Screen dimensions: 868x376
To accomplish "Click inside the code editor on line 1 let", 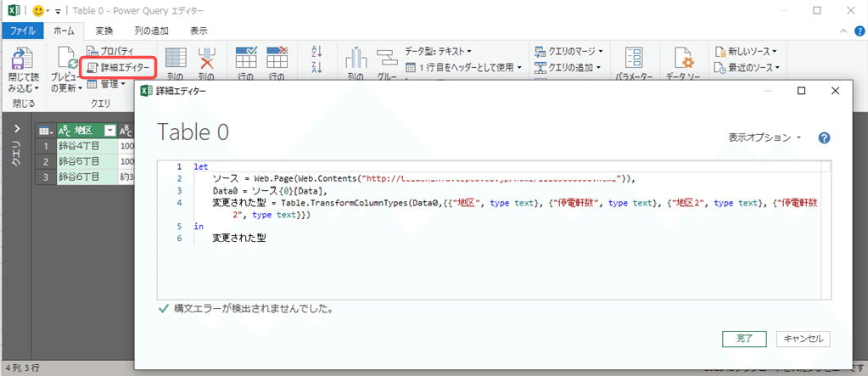I will pos(199,166).
